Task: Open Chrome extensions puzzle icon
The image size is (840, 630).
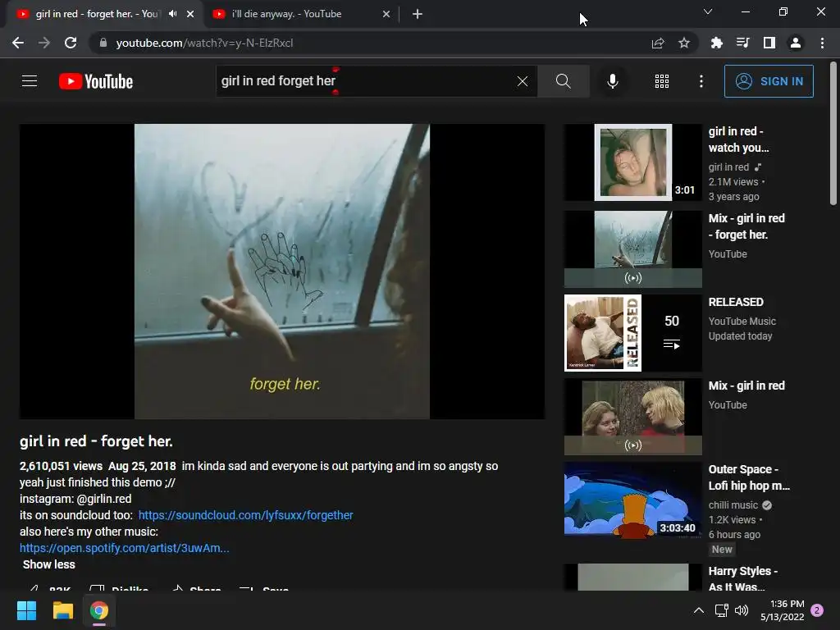Action: coord(716,43)
